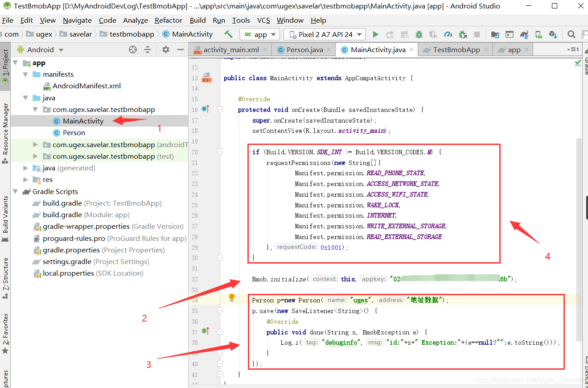Select Person class in project tree
588x388 pixels.
point(74,133)
